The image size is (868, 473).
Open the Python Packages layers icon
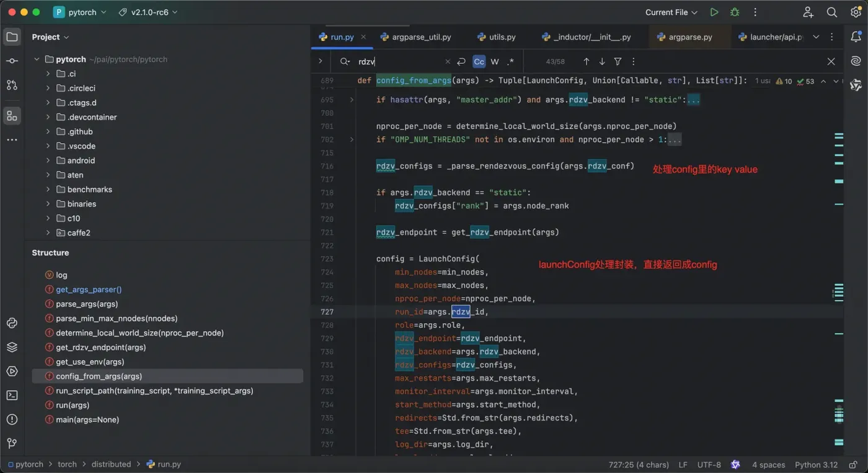[x=12, y=347]
